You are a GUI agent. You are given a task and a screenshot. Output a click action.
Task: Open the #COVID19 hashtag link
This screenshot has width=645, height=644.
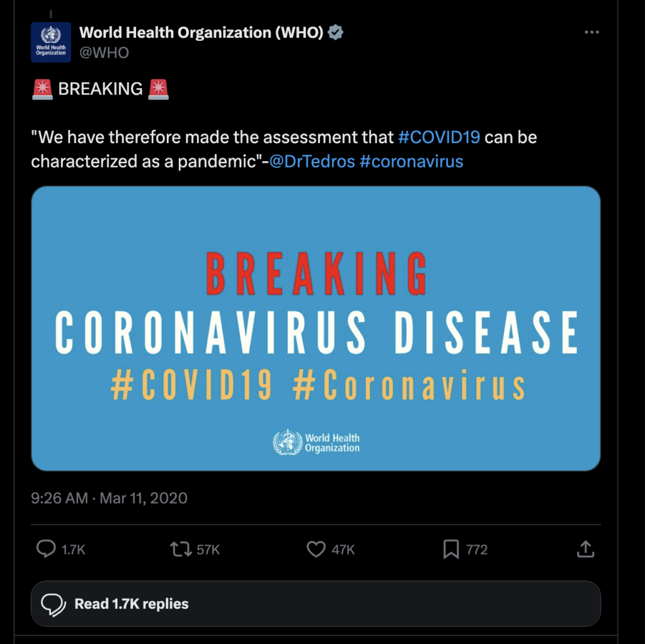[440, 137]
